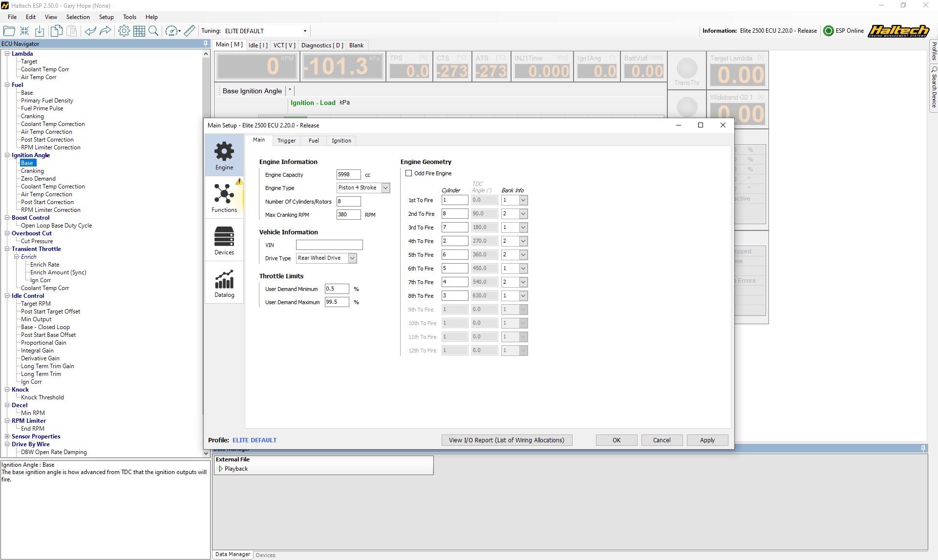The height and width of the screenshot is (560, 938).
Task: Click the Cancel button
Action: (x=662, y=440)
